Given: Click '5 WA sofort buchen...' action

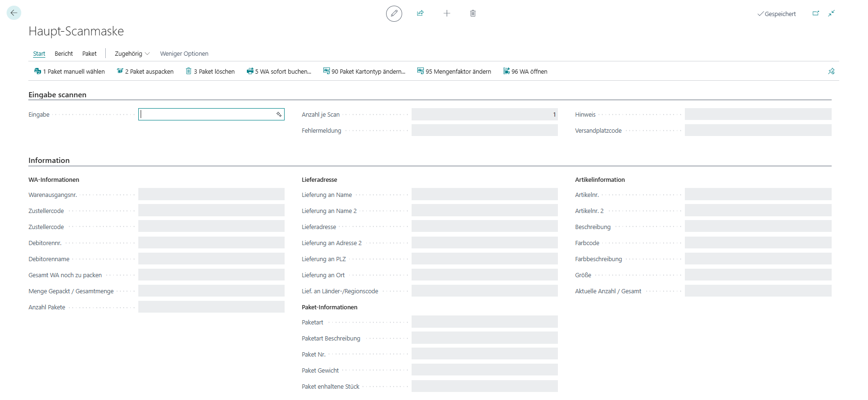Looking at the screenshot, I should 279,71.
